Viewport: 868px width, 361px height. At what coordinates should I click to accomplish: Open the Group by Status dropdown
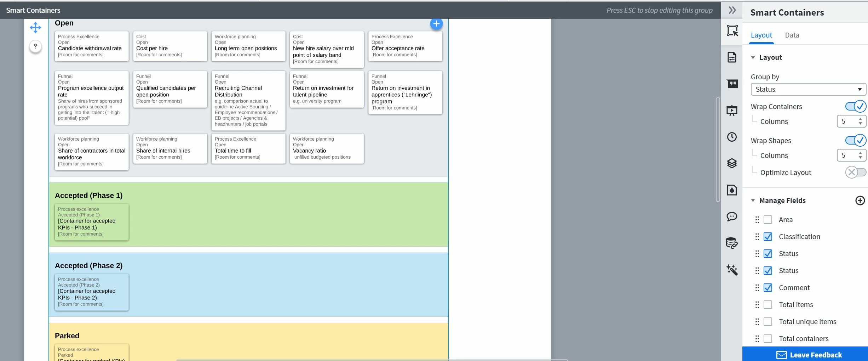click(x=808, y=89)
